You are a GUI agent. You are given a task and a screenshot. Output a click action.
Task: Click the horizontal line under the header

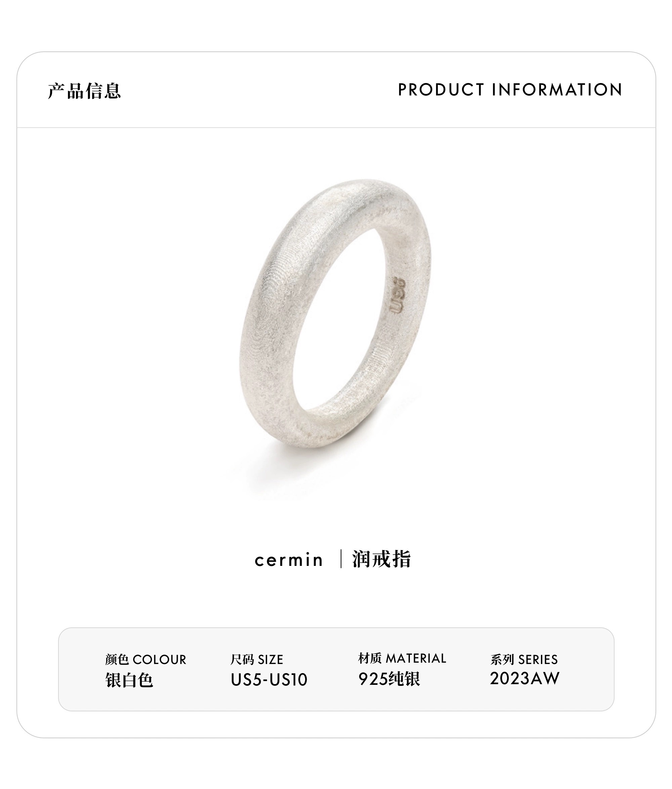pyautogui.click(x=336, y=128)
